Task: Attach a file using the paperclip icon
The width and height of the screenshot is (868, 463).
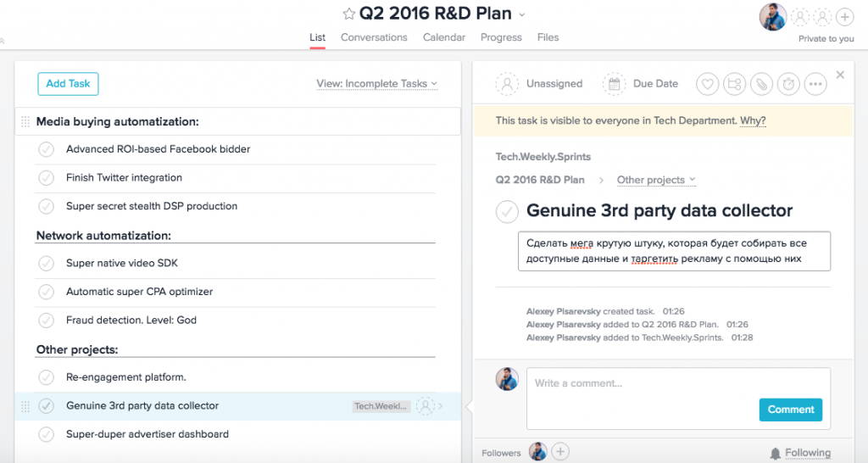Action: point(762,84)
